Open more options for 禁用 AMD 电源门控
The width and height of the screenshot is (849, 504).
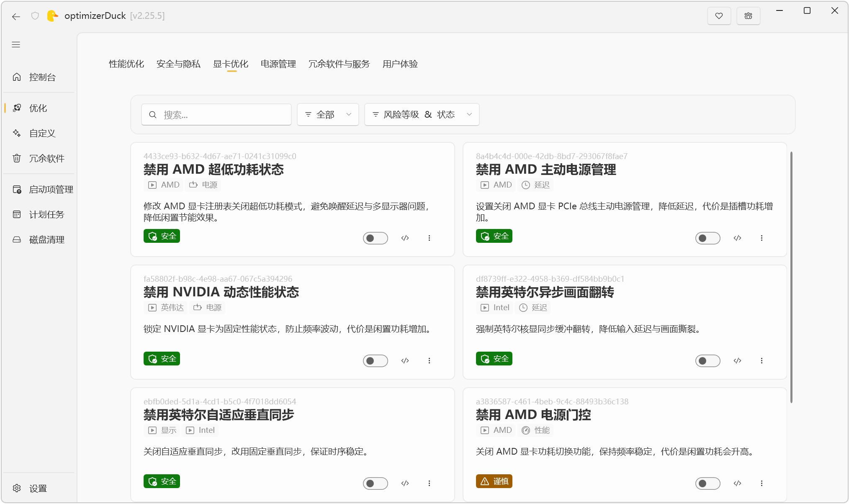click(x=762, y=483)
